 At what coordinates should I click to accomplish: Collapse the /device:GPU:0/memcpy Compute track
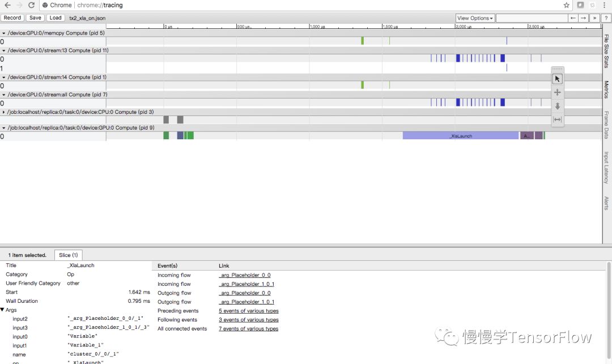[4, 33]
